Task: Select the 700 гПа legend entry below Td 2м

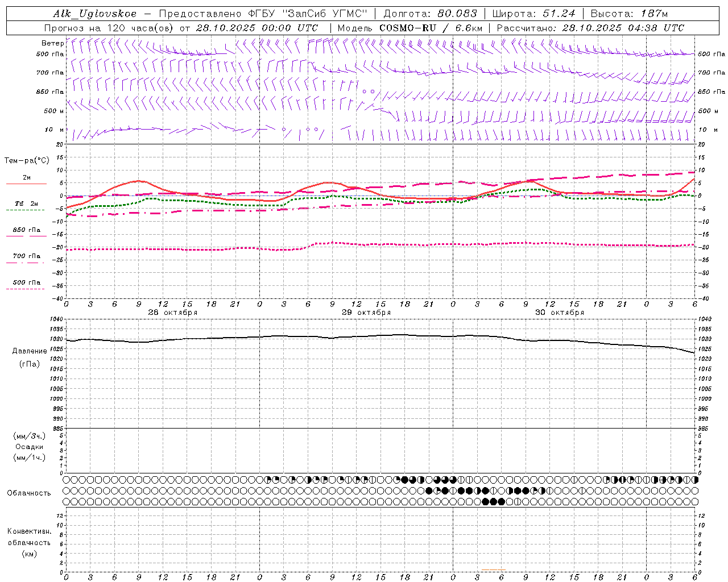Action: click(26, 256)
